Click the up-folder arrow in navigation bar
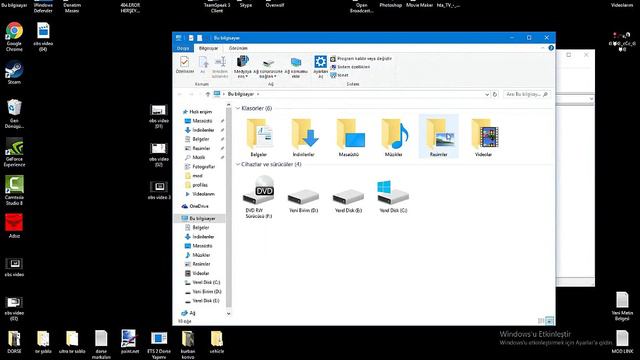 207,94
